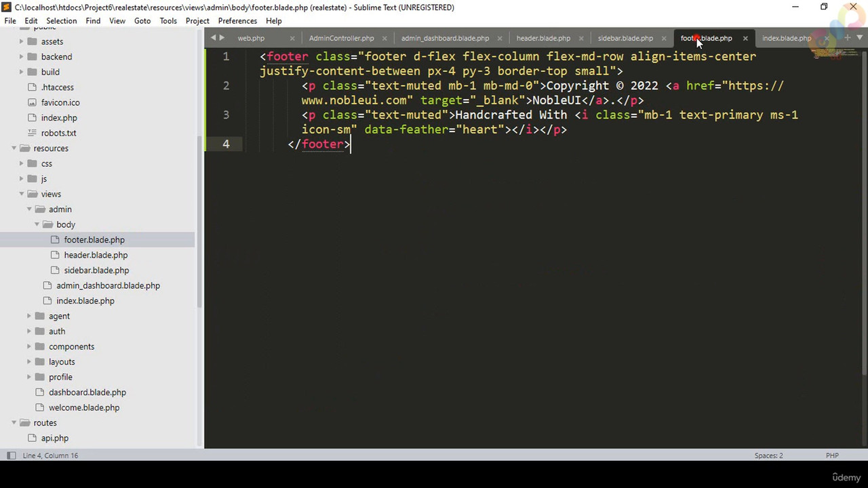Viewport: 868px width, 488px height.
Task: Open dashboard.blade.php in the sidebar
Action: click(x=87, y=392)
